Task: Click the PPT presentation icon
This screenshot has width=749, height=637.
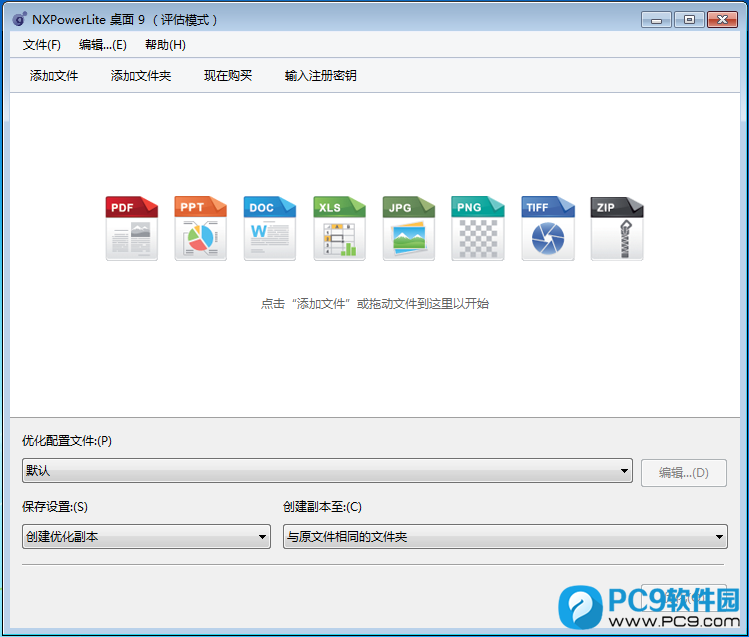Action: pyautogui.click(x=201, y=228)
